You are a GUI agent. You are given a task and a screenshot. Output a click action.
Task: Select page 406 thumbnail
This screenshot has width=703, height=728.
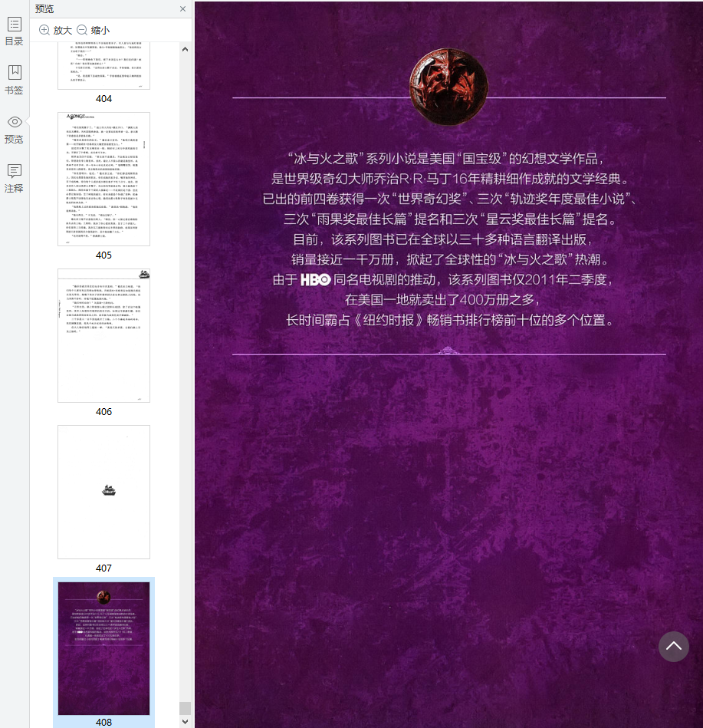click(104, 335)
